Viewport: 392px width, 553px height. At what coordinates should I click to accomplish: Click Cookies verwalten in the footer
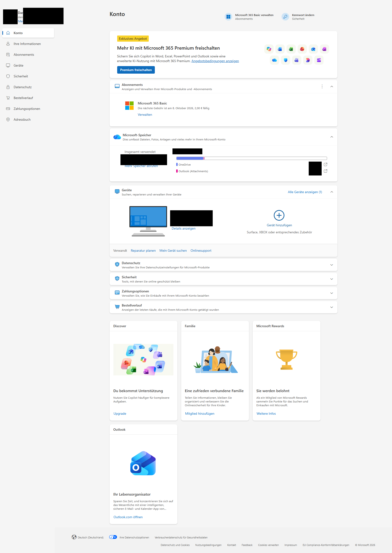pyautogui.click(x=268, y=545)
